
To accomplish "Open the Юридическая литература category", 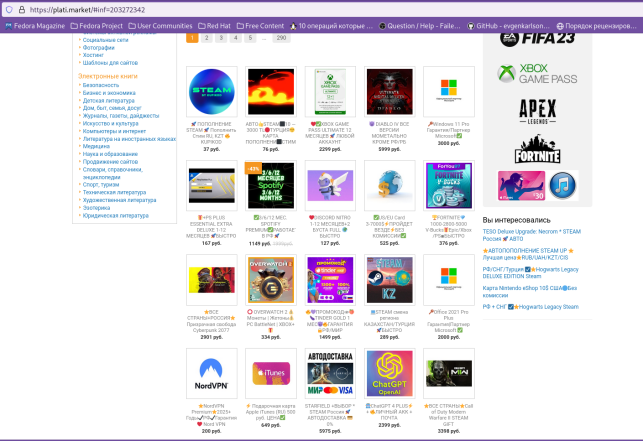I will pyautogui.click(x=116, y=215).
